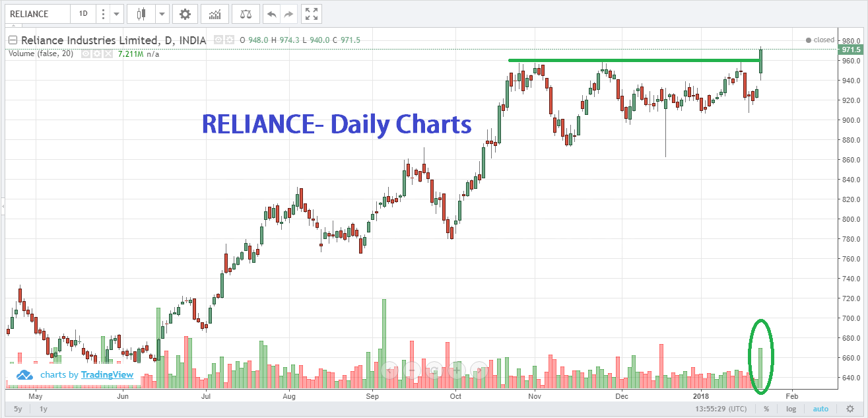This screenshot has width=868, height=418.
Task: Click the closed market status indicator
Action: pos(820,40)
